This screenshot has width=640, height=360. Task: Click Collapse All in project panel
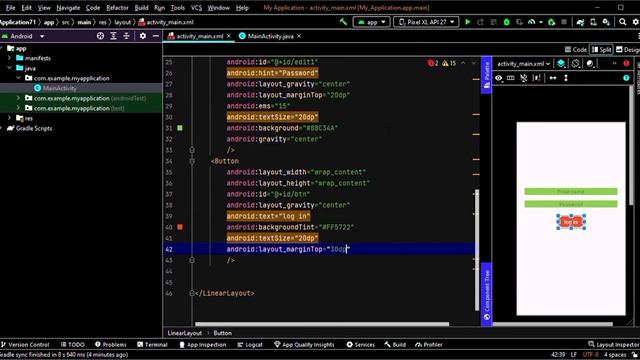127,36
